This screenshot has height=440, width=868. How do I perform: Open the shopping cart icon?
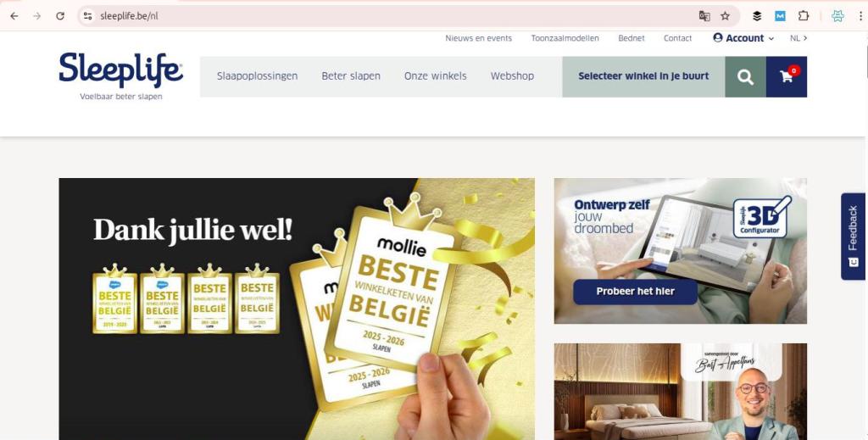tap(787, 77)
